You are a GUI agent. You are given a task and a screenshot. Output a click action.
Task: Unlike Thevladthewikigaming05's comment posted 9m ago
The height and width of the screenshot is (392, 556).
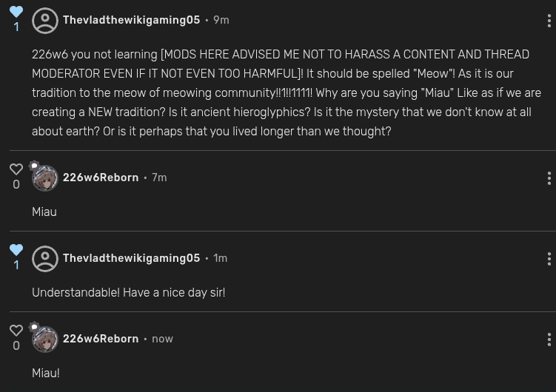click(x=16, y=12)
